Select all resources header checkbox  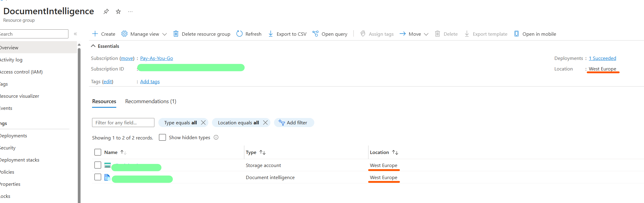tap(98, 152)
